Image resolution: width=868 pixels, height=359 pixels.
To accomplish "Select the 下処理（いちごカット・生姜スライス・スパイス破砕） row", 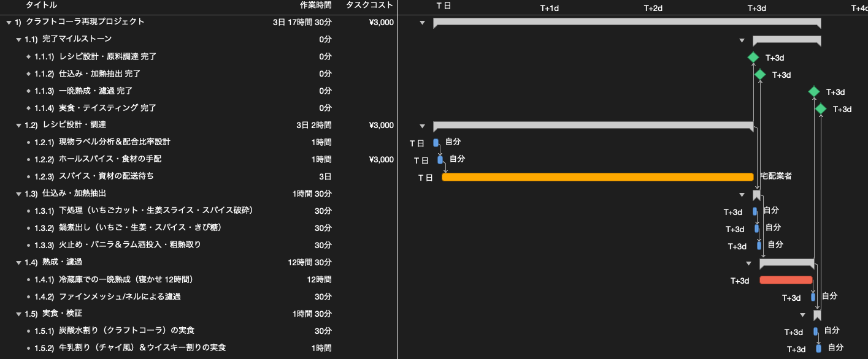I will pos(199,211).
